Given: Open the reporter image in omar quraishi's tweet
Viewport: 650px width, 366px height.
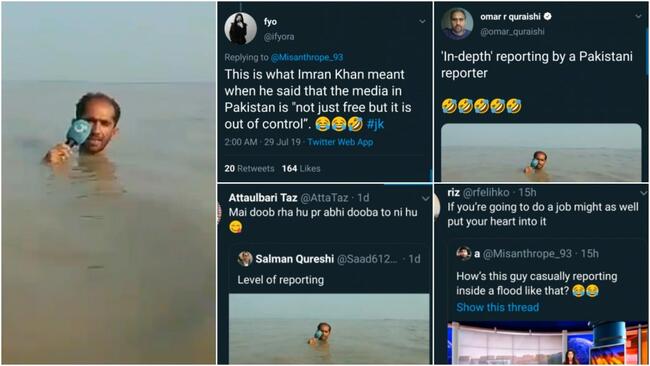Looking at the screenshot, I should click(541, 153).
